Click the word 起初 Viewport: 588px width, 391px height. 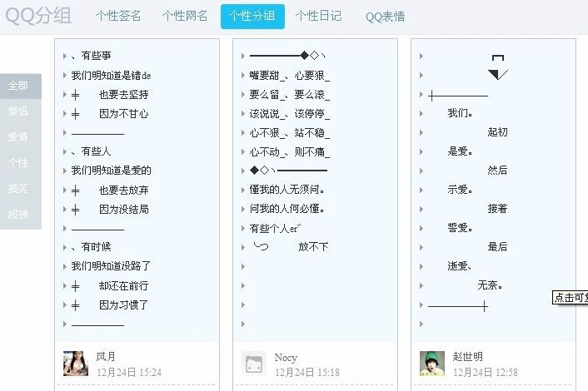pos(497,131)
